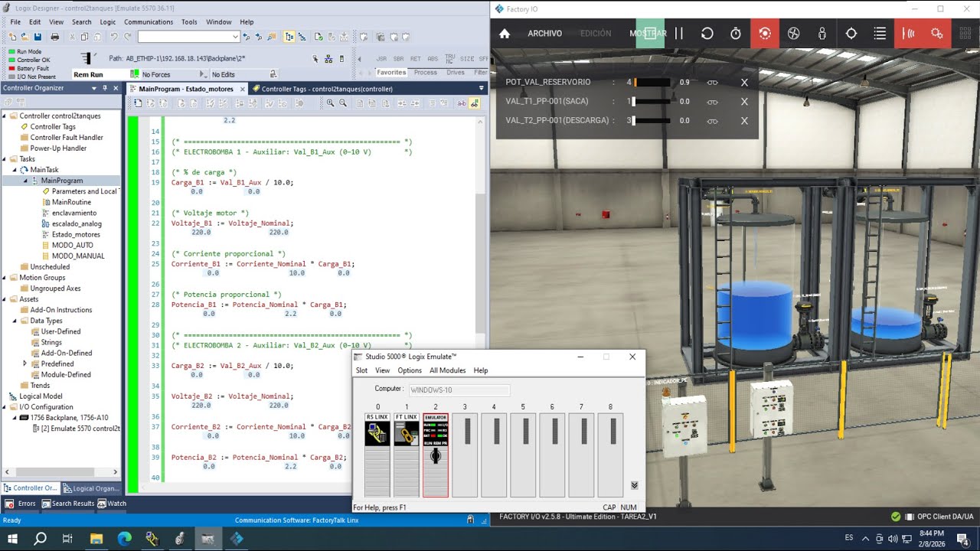The width and height of the screenshot is (980, 551).
Task: Pause the Factory IO simulation
Action: (678, 34)
